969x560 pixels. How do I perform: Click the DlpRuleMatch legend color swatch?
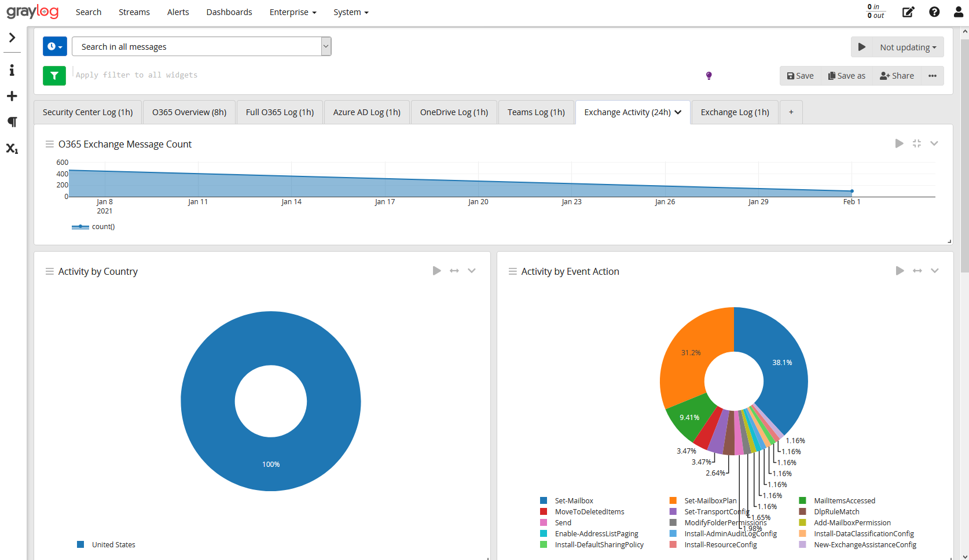[x=803, y=511]
